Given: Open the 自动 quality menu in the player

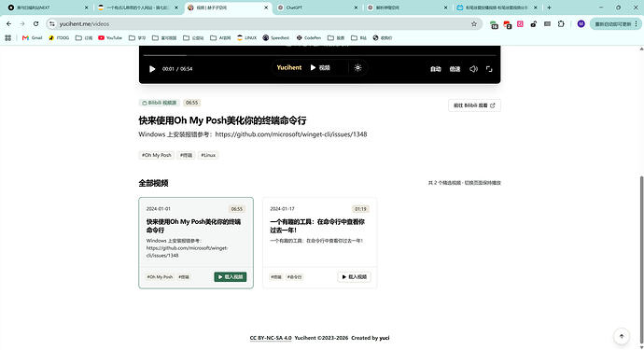Looking at the screenshot, I should click(x=435, y=69).
